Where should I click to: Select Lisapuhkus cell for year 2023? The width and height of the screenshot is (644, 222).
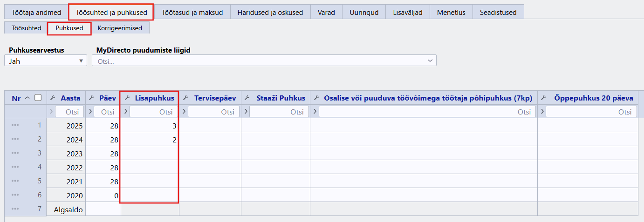pyautogui.click(x=149, y=153)
